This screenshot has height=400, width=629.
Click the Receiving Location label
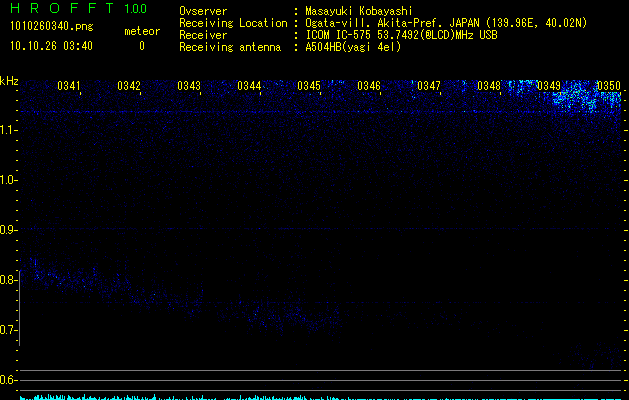click(x=233, y=23)
